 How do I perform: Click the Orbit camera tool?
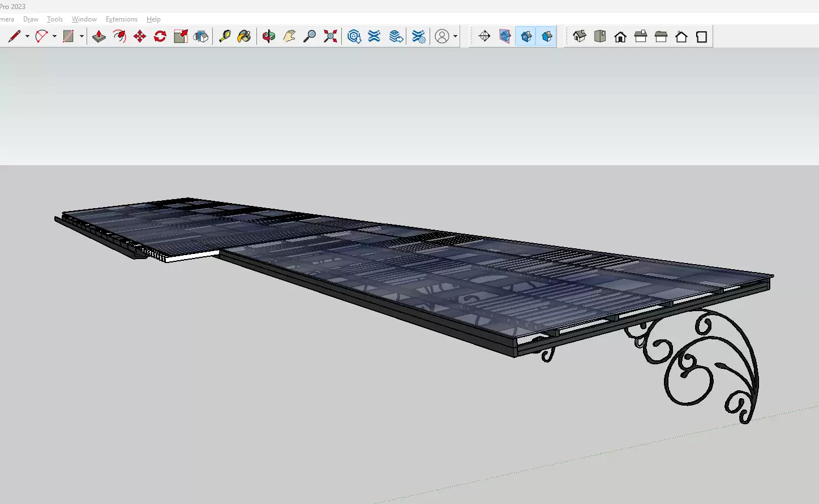coord(269,37)
